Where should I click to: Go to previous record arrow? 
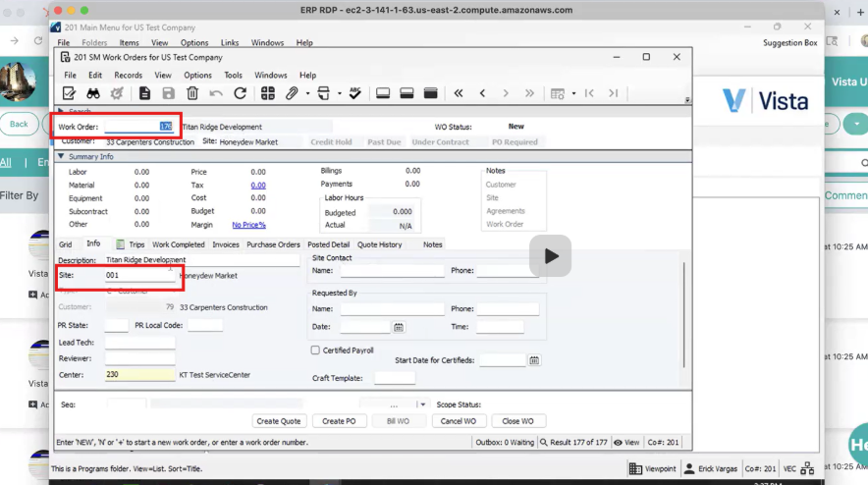(x=482, y=93)
